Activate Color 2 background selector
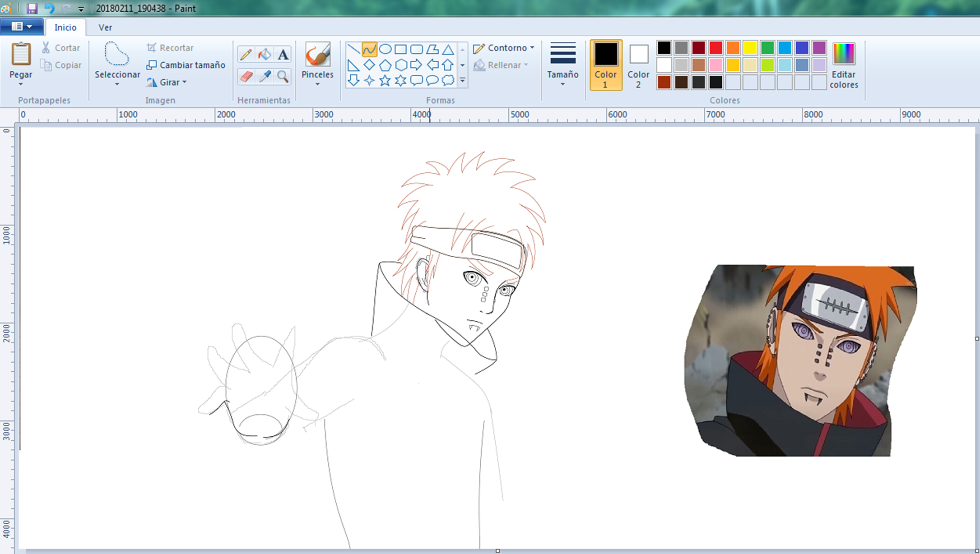Screen dimensions: 980x554 click(638, 65)
